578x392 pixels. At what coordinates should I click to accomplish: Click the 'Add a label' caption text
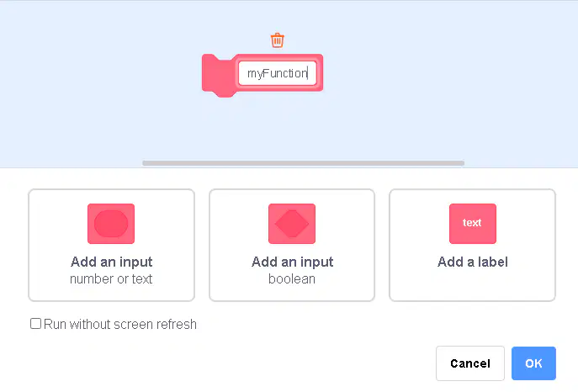(x=473, y=262)
